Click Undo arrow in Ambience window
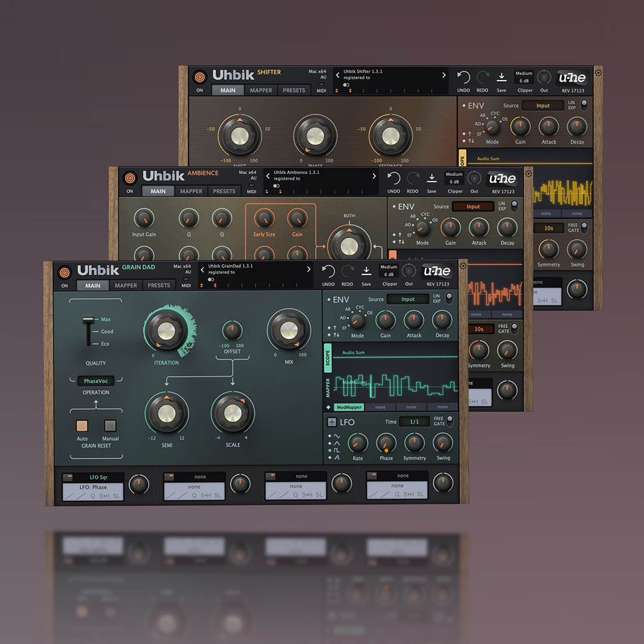 coord(394,179)
